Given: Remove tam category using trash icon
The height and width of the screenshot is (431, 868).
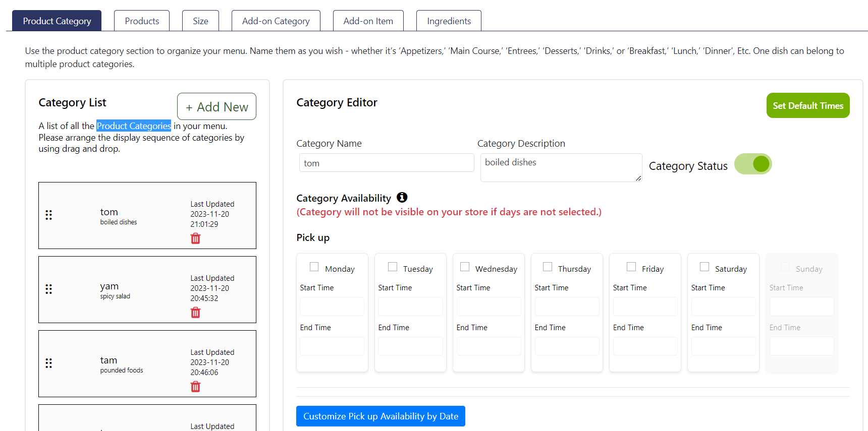Looking at the screenshot, I should pos(195,387).
